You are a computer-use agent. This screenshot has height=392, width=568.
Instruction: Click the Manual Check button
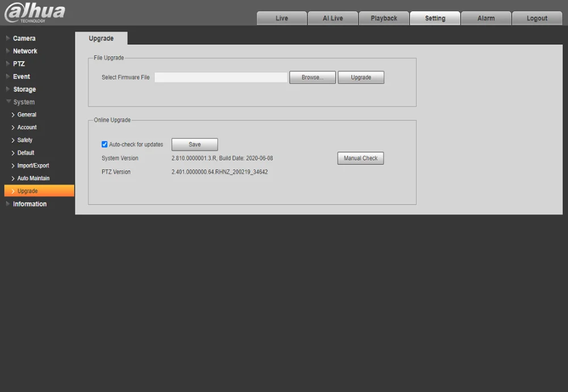[x=361, y=158]
